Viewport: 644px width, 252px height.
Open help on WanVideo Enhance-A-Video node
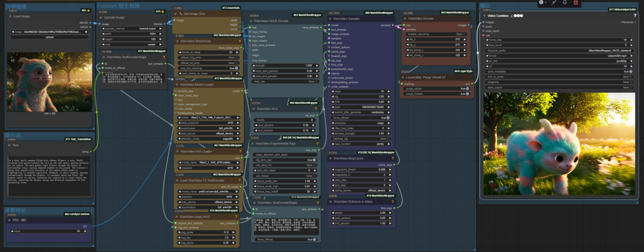392,201
